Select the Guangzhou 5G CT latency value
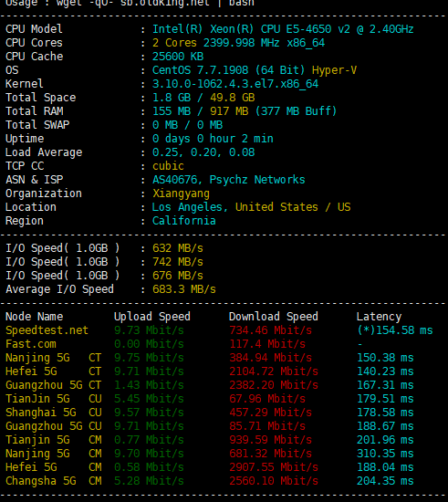 coord(385,385)
